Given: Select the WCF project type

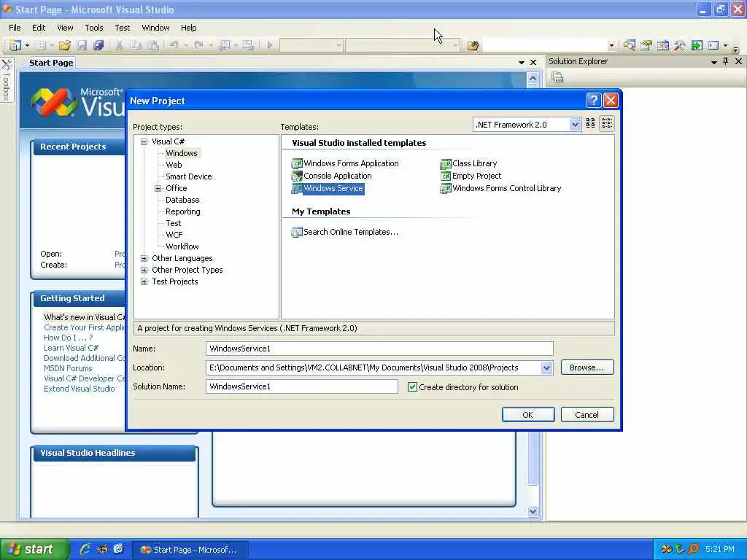Looking at the screenshot, I should [174, 235].
